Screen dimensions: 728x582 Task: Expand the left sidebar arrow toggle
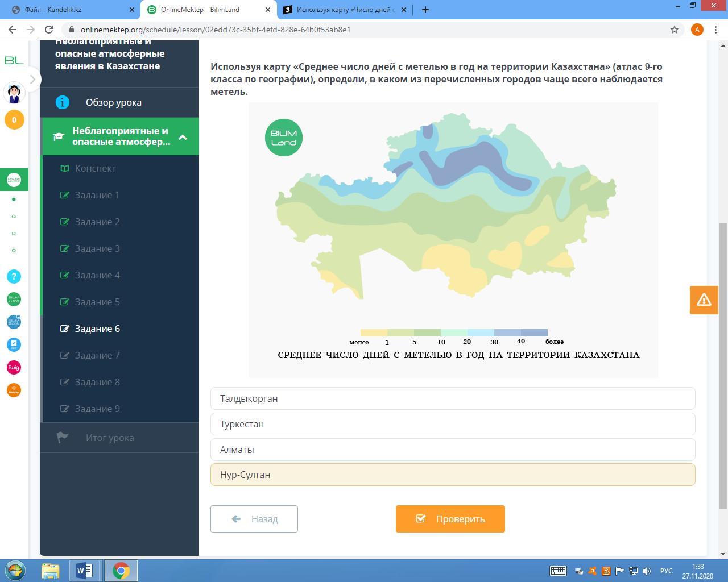[32, 80]
